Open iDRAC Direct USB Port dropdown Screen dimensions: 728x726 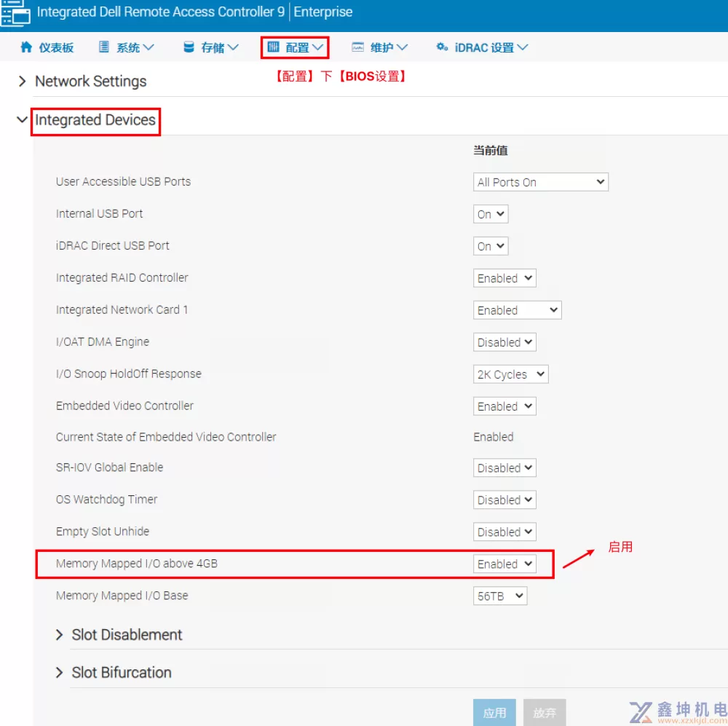click(490, 246)
